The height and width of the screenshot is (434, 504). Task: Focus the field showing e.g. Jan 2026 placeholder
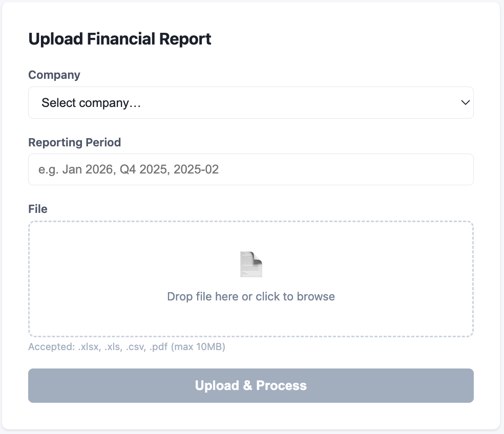251,169
